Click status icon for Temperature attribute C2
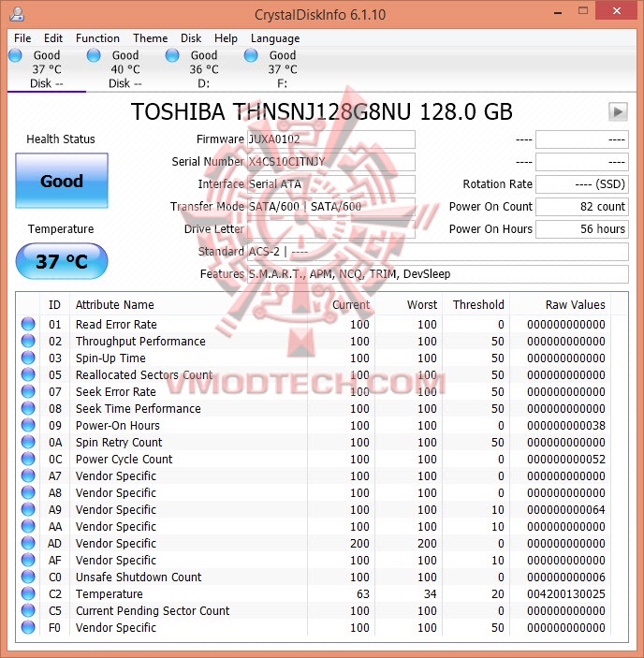This screenshot has height=658, width=644. point(28,593)
